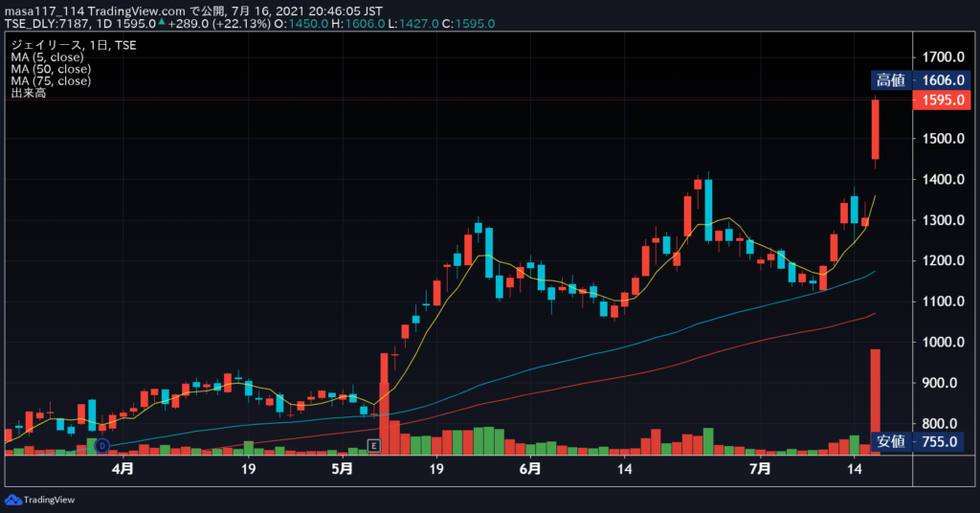Click the red 1595.0 current price label
Viewport: 980px width, 513px height.
click(x=942, y=100)
